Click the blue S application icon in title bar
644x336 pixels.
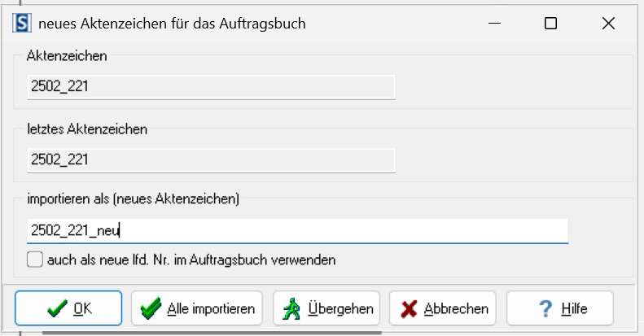coord(22,23)
